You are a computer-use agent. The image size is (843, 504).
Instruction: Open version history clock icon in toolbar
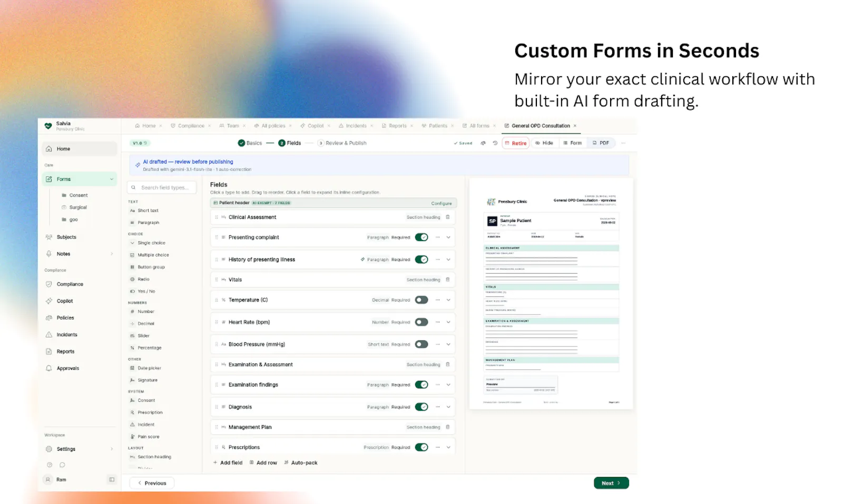coord(495,143)
